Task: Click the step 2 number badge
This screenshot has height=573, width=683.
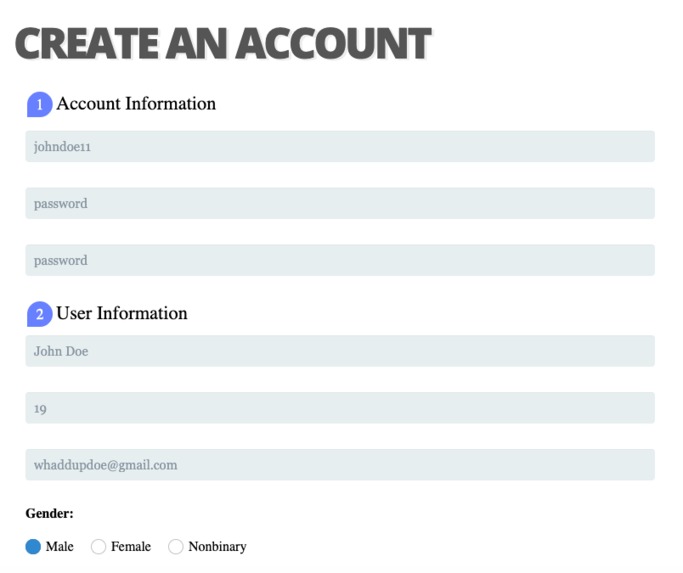Action: point(40,314)
